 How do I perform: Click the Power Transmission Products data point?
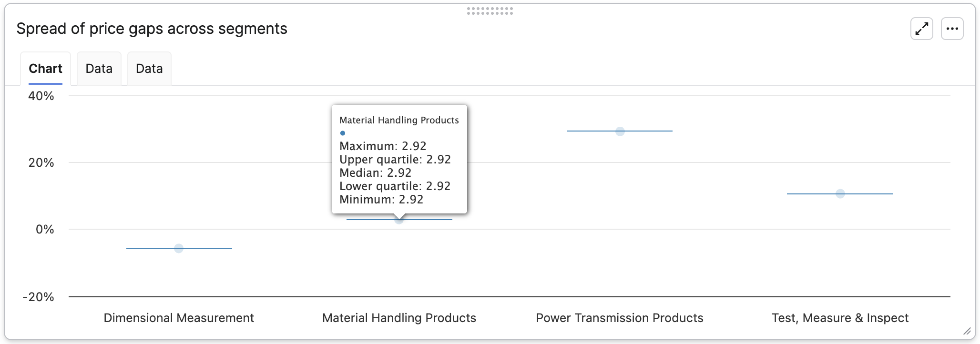[x=620, y=132]
